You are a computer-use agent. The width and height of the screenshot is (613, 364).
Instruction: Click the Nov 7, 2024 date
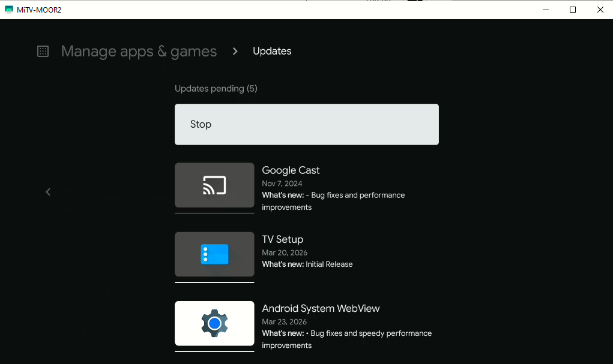point(282,183)
